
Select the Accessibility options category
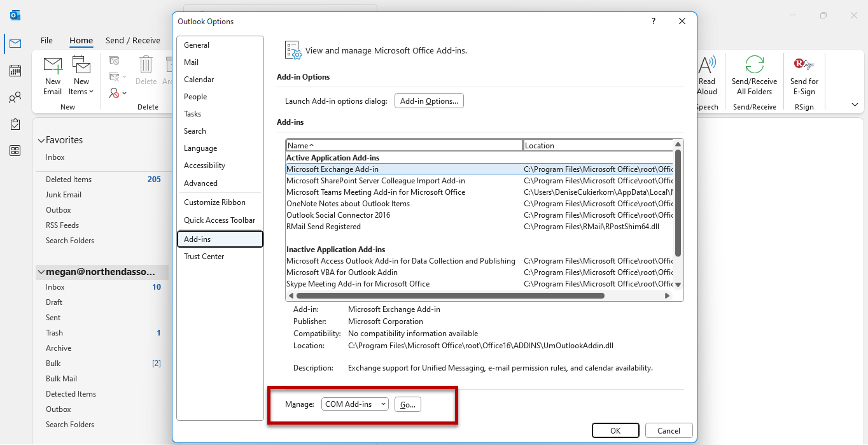pos(204,165)
